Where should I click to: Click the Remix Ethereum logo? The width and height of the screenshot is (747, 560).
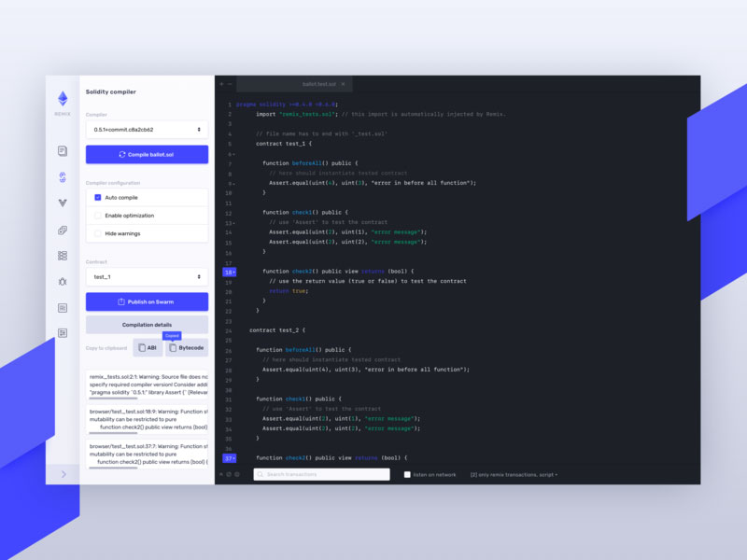(63, 98)
